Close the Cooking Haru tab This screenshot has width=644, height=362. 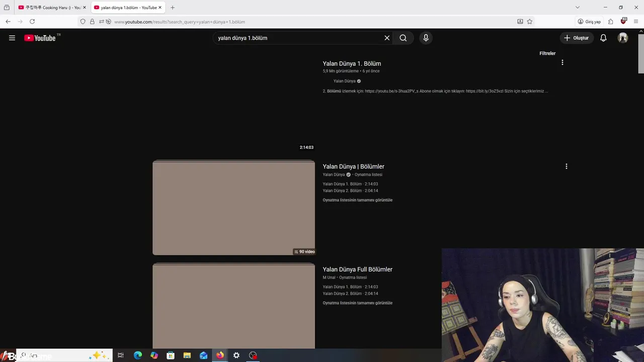[x=85, y=8]
